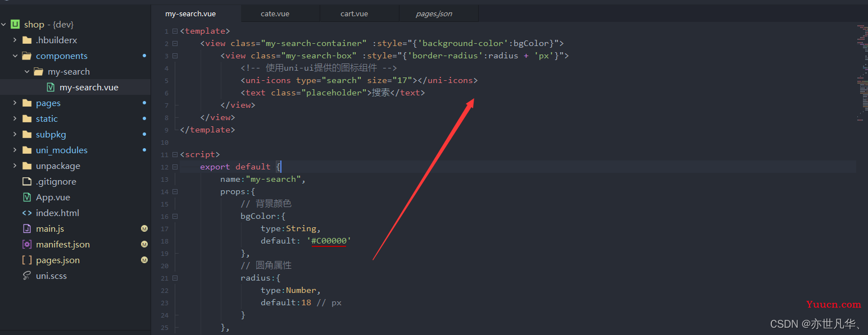Click line number 18 in the gutter
Image resolution: width=868 pixels, height=335 pixels.
tap(165, 241)
